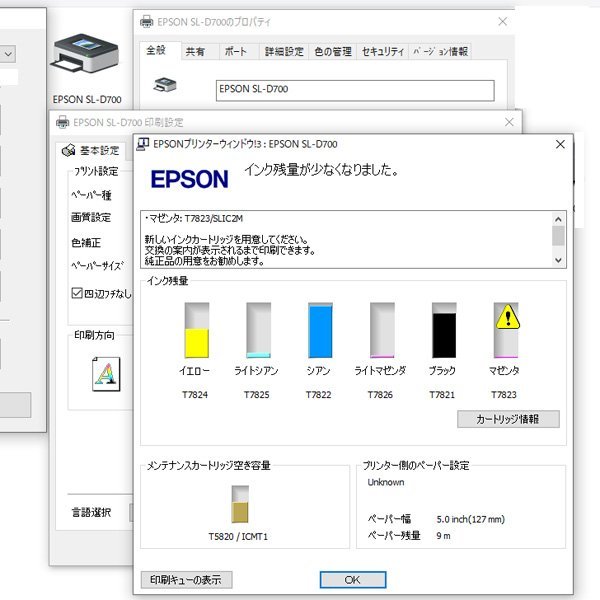Click the T7821 cartridge code
This screenshot has height=600, width=600.
(x=442, y=395)
